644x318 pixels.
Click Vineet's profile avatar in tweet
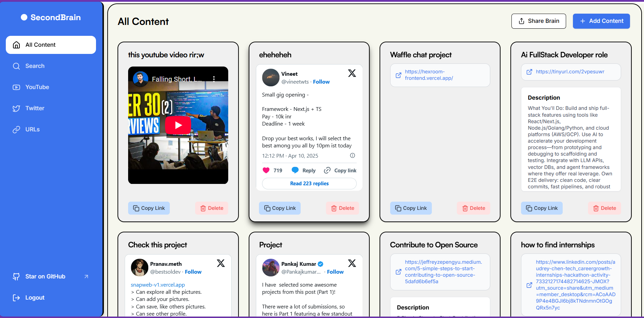coord(271,77)
